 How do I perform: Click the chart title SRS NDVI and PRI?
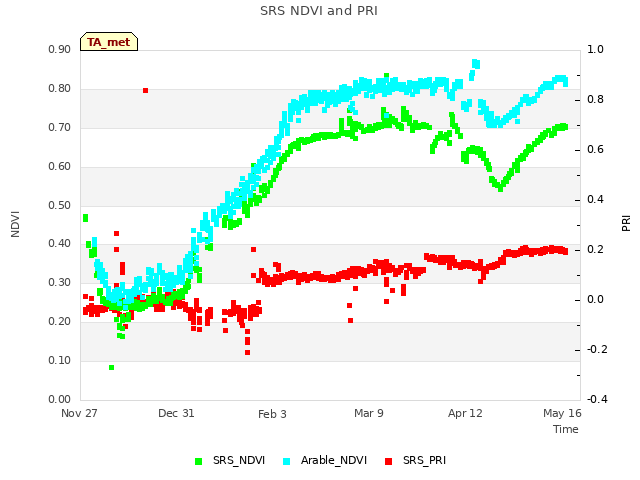click(319, 10)
